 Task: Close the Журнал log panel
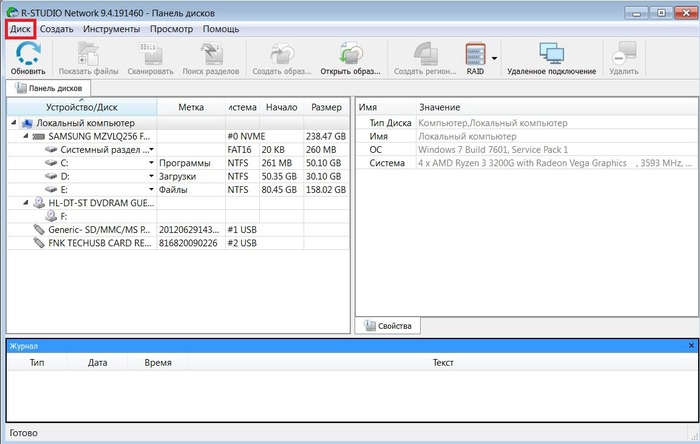click(x=690, y=345)
